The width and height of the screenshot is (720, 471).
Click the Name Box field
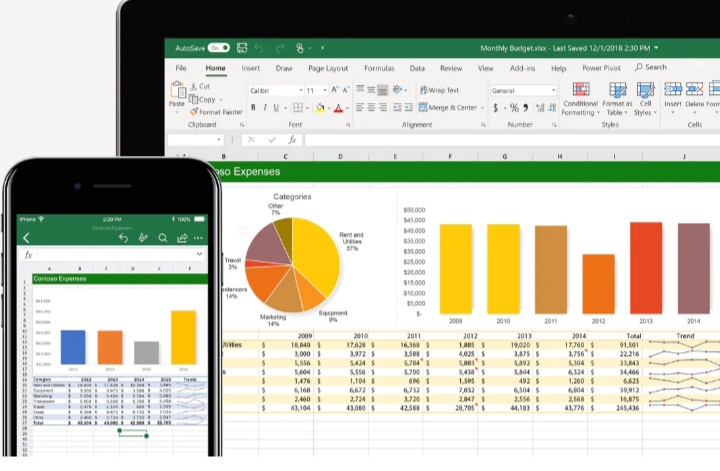tap(195, 140)
